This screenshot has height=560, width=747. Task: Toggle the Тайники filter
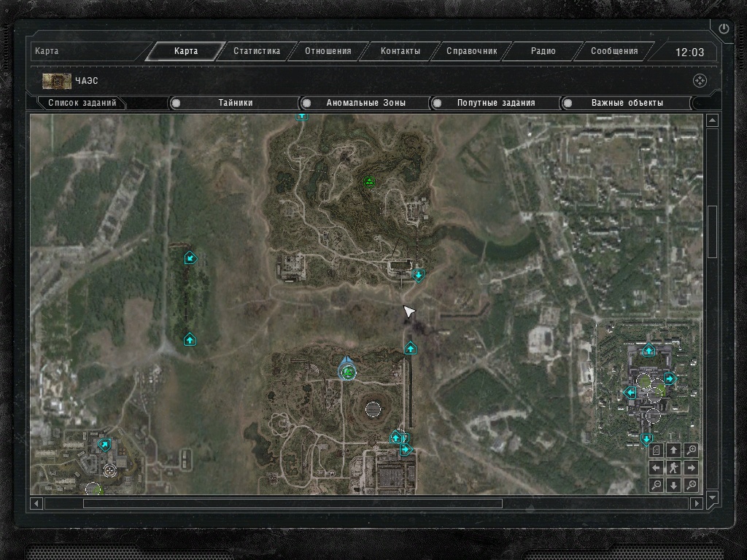pyautogui.click(x=236, y=103)
